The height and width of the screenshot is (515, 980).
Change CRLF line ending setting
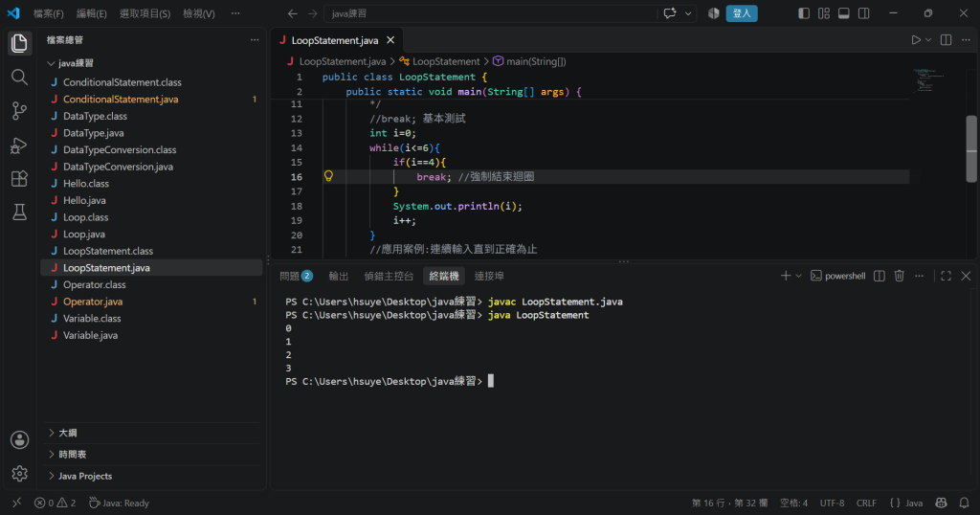pyautogui.click(x=866, y=504)
